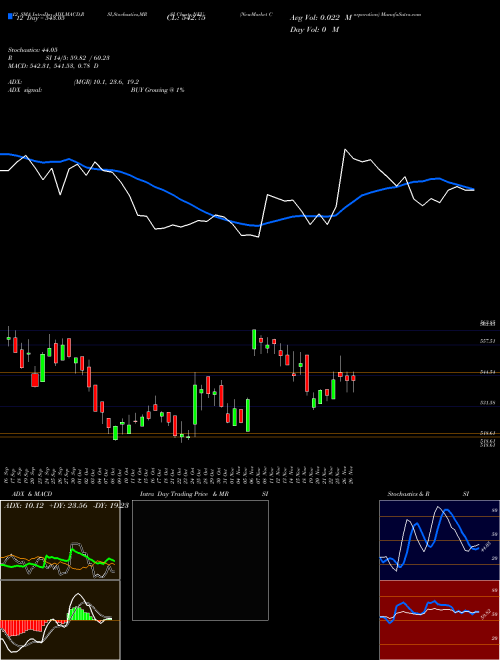The height and width of the screenshot is (660, 500).
Task: Click the empty intraday trading price panel
Action: tap(200, 560)
